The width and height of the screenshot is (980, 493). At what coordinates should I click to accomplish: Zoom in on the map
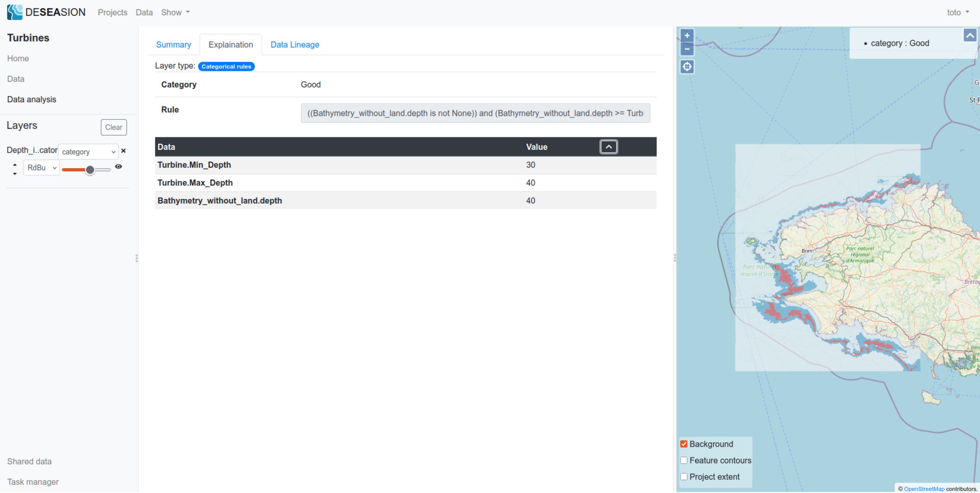tap(687, 36)
